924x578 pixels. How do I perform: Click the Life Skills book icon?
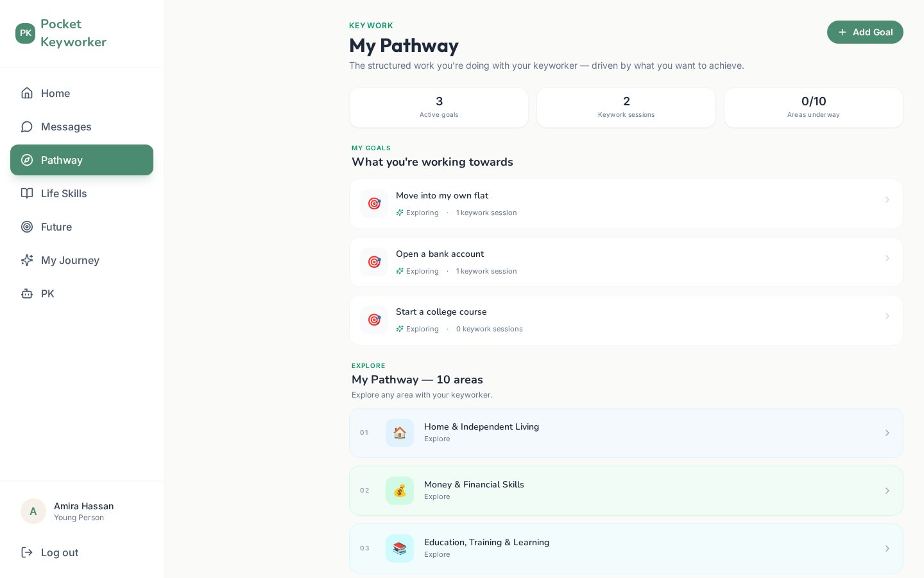27,193
